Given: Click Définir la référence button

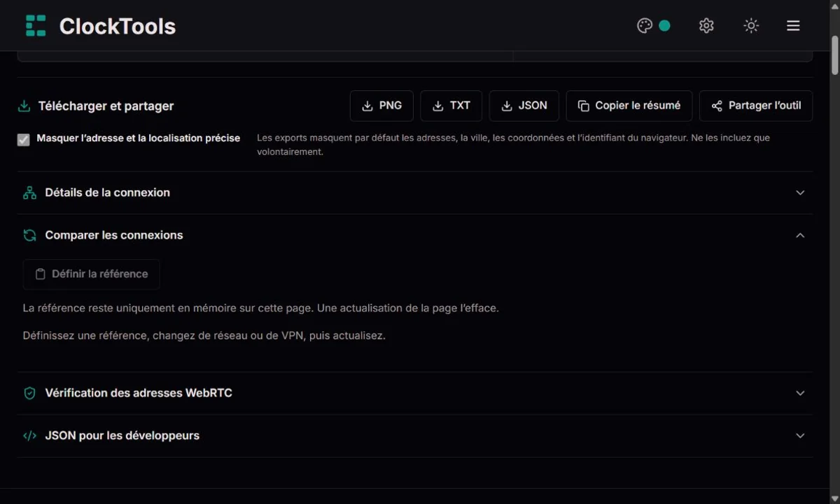Looking at the screenshot, I should coord(92,274).
